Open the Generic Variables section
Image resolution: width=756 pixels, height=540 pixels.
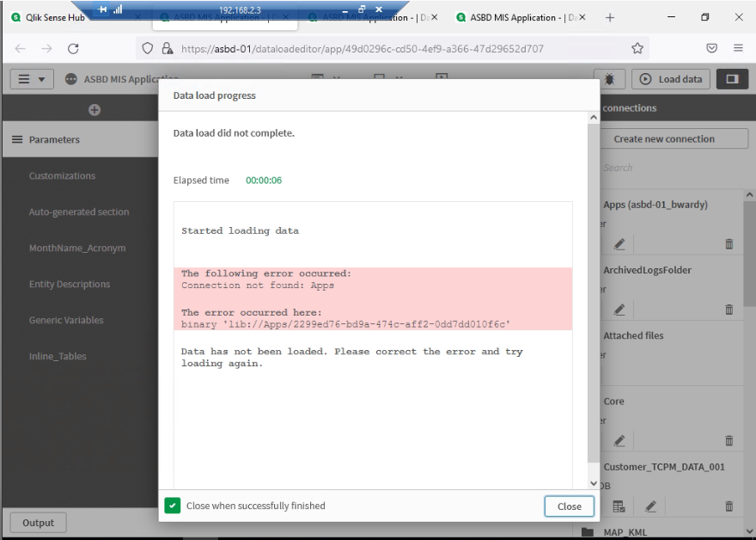pos(66,320)
